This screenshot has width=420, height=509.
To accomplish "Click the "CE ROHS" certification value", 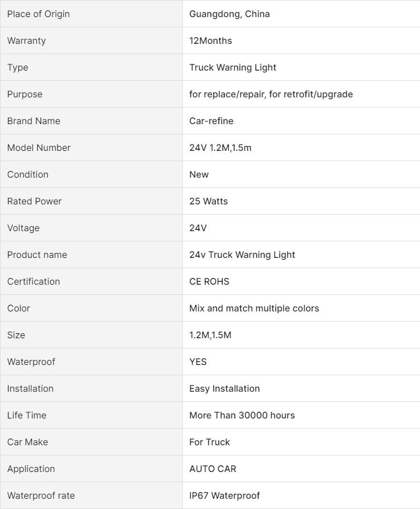I will tap(209, 281).
